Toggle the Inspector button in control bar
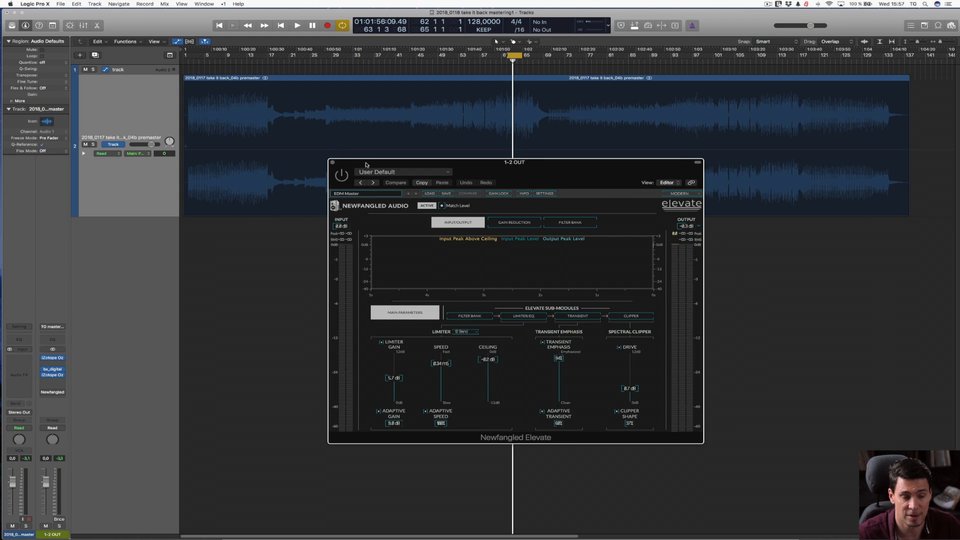The width and height of the screenshot is (960, 540). pyautogui.click(x=25, y=26)
